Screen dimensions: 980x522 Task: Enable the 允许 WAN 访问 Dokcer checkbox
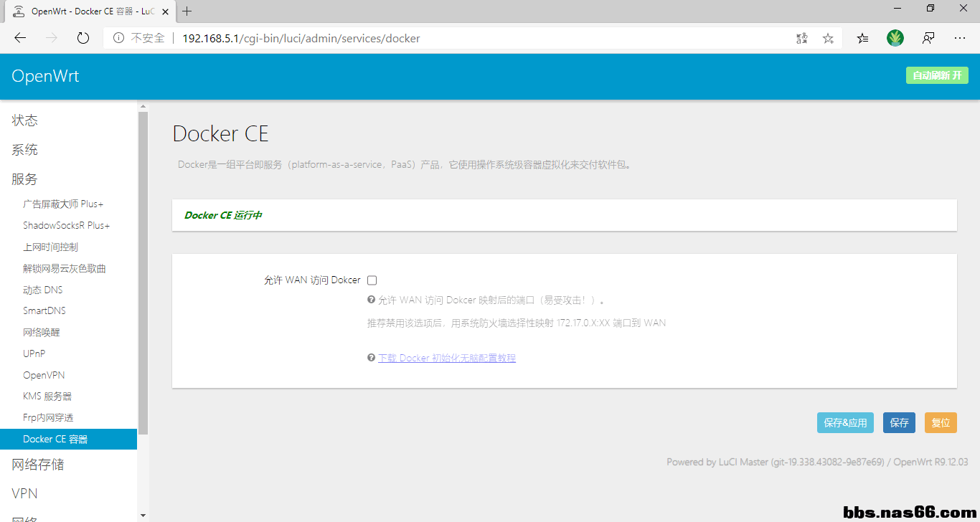click(x=372, y=280)
